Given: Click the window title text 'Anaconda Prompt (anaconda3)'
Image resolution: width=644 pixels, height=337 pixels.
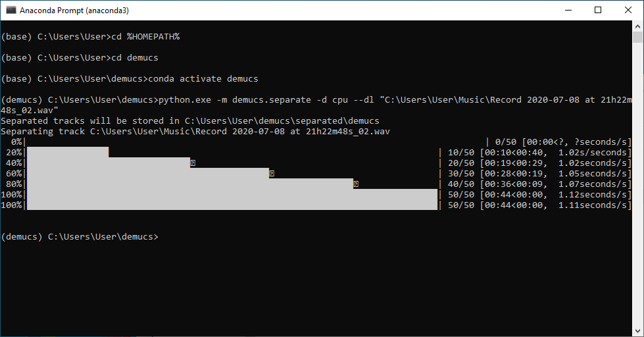Looking at the screenshot, I should tap(75, 10).
